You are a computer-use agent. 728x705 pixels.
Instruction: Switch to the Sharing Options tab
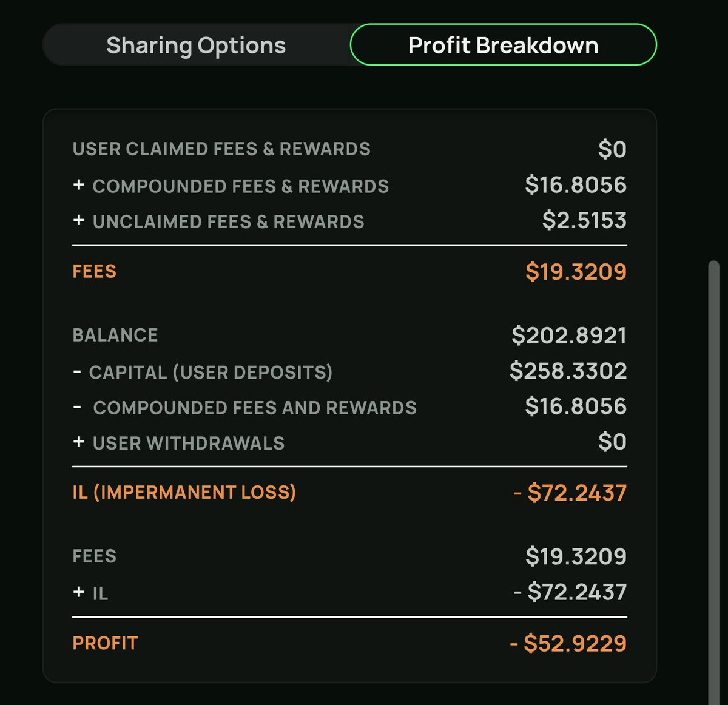[x=196, y=45]
